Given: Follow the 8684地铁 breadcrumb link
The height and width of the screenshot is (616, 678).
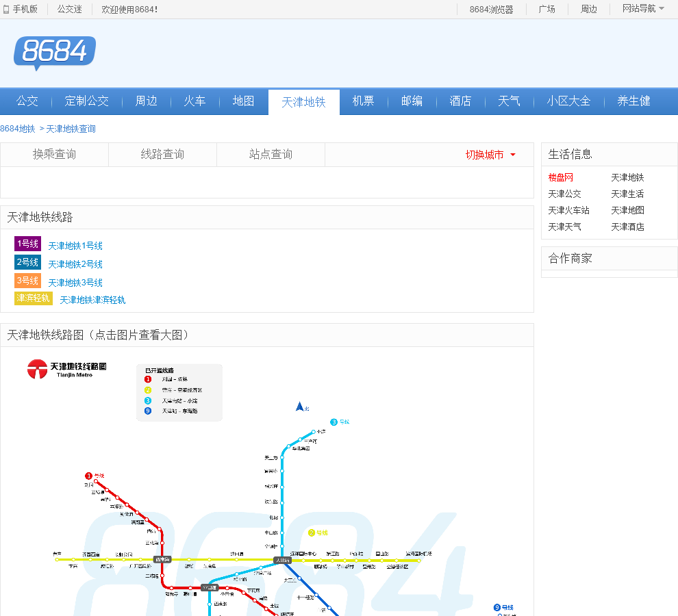Looking at the screenshot, I should point(18,129).
